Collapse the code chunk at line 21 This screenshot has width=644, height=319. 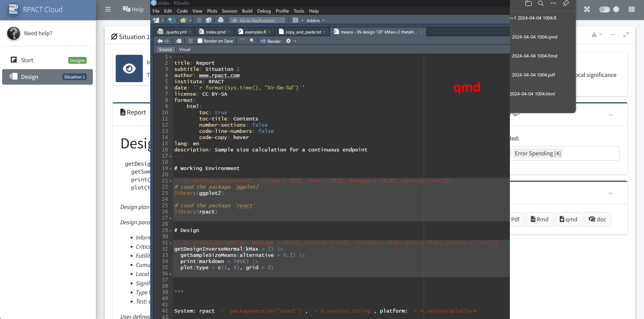(x=171, y=181)
